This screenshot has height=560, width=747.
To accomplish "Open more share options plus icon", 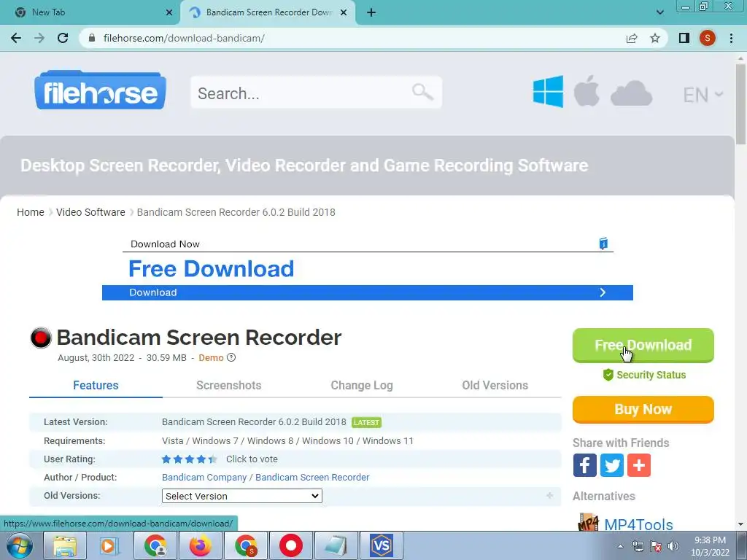I will (x=639, y=465).
